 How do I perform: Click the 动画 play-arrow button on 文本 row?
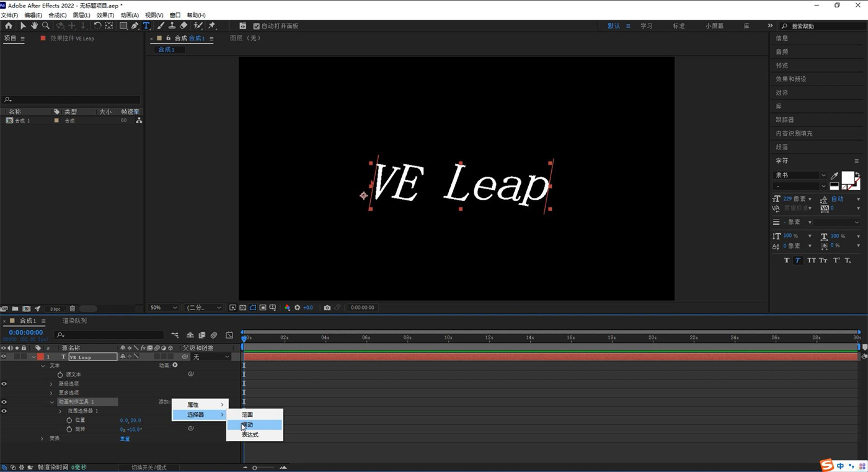coord(175,365)
